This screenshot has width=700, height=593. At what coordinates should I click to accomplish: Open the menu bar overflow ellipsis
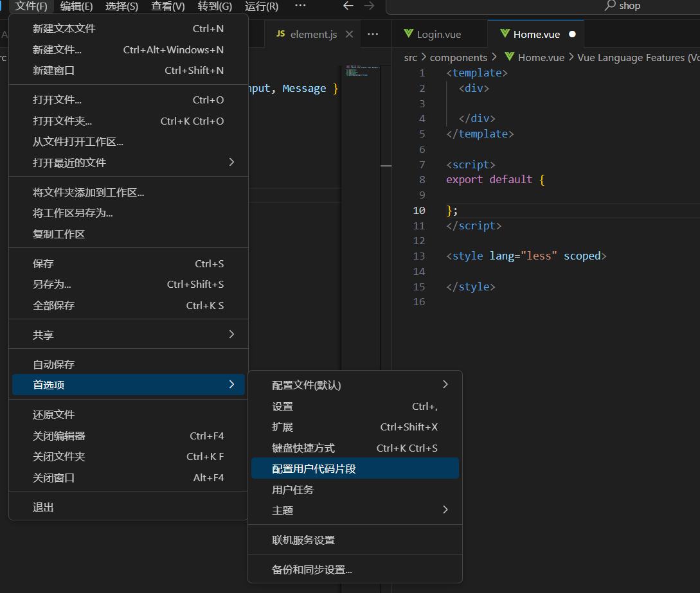click(300, 6)
